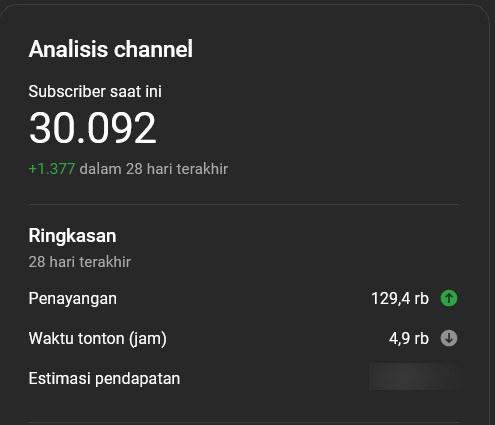Click the divider line above Ringkasan
Screen dimensions: 495x425
pos(244,204)
